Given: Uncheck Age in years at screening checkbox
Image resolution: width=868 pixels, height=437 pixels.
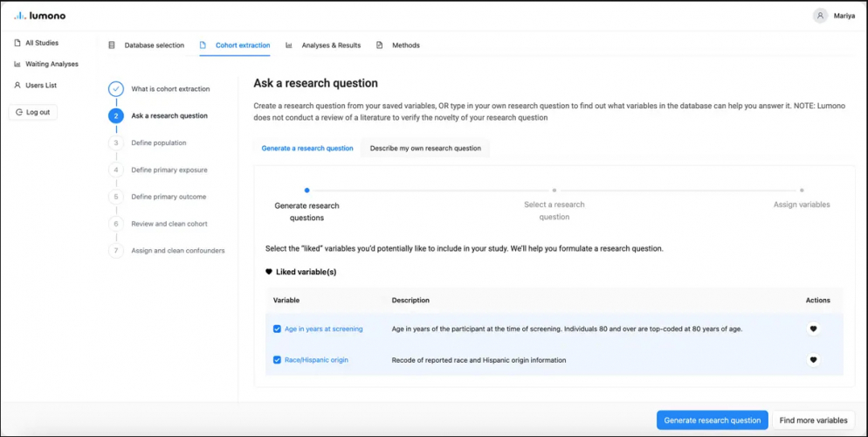Looking at the screenshot, I should (x=278, y=329).
